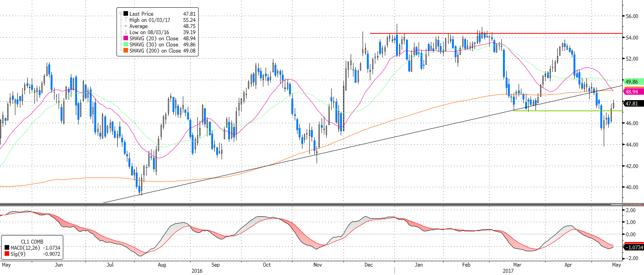Click the Low marker icon in legend
This screenshot has height=275, width=644.
tap(126, 32)
